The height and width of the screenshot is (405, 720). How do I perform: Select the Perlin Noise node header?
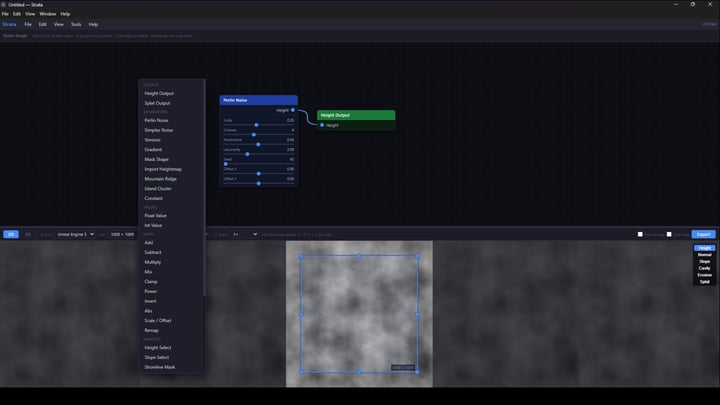(x=259, y=100)
